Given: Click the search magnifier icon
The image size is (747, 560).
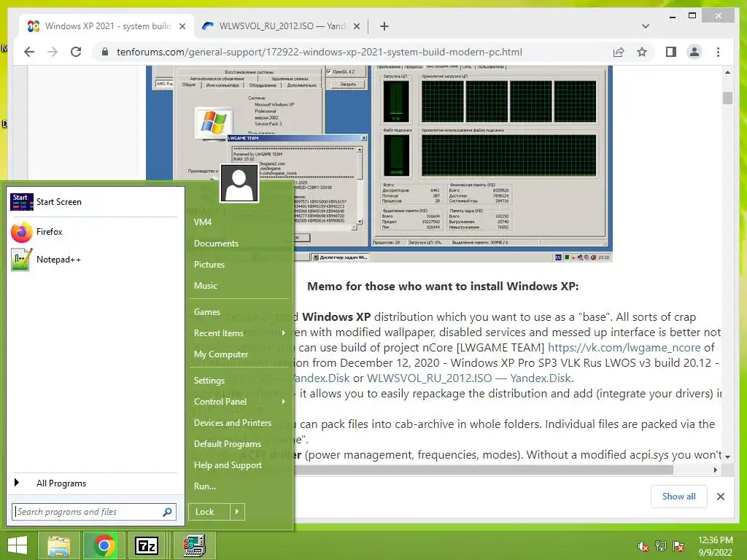Looking at the screenshot, I should (167, 512).
